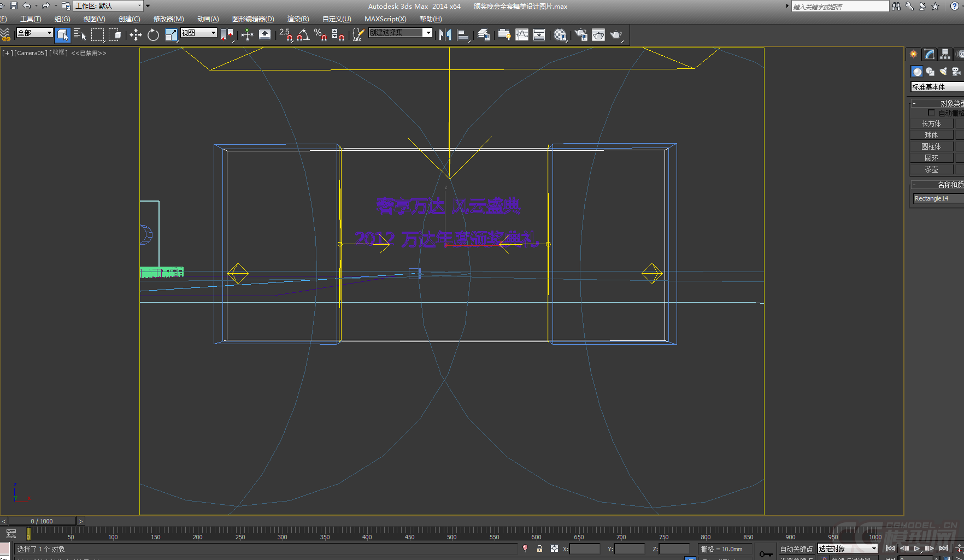The height and width of the screenshot is (560, 964).
Task: Select the Move tool in main toolbar
Action: 136,35
